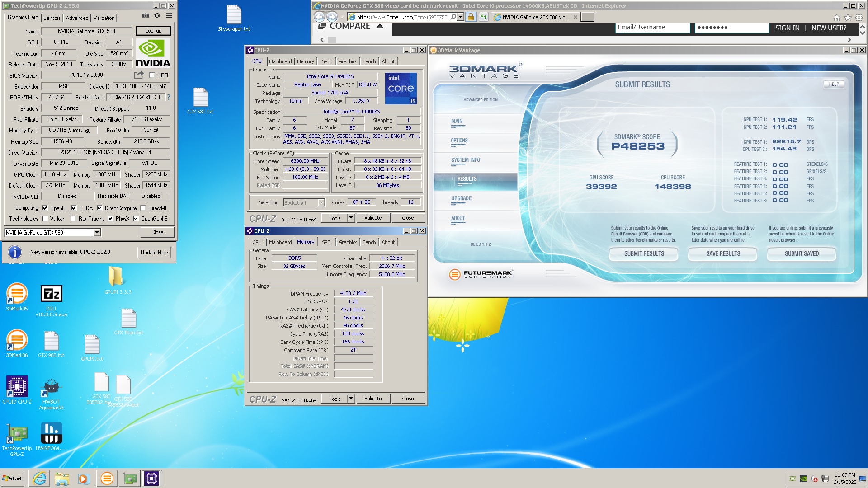Click the browser horizontal scrollbar thumb
Screen dimensions: 868x488
pos(332,40)
